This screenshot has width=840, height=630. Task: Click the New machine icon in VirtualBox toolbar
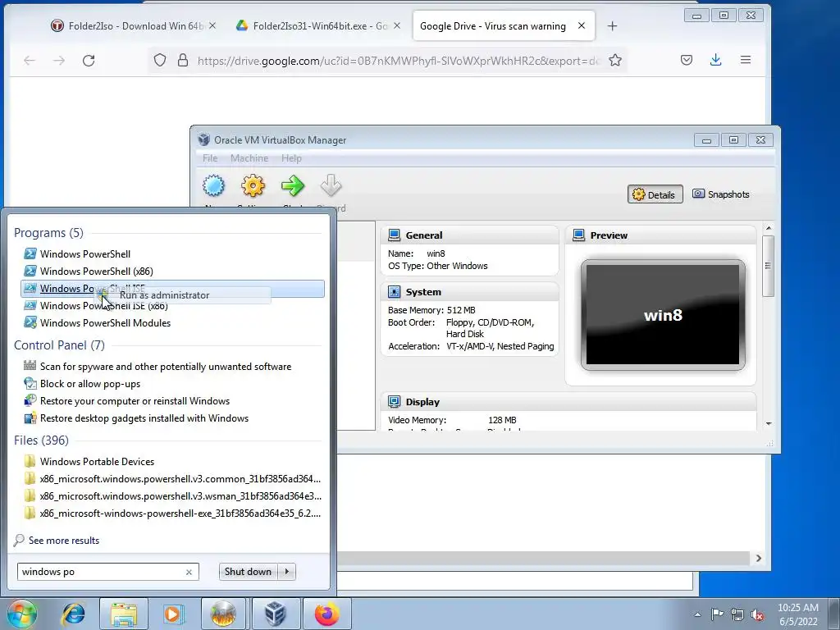coord(214,186)
